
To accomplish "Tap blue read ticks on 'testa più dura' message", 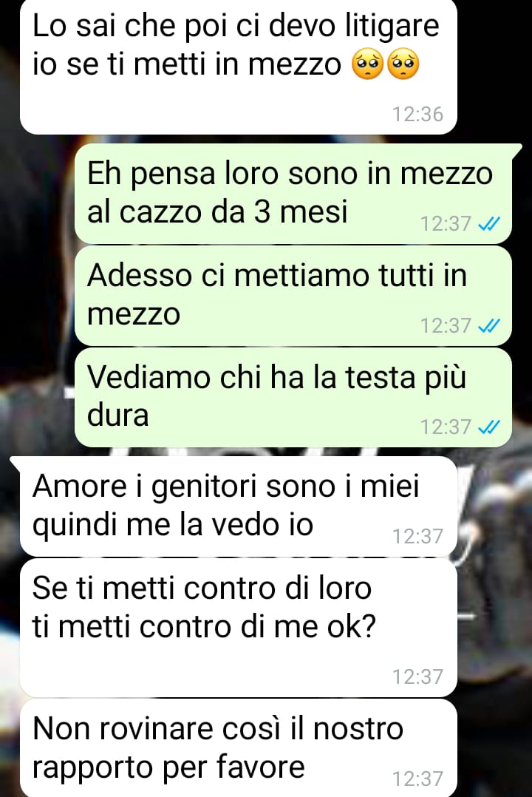I will [x=489, y=427].
